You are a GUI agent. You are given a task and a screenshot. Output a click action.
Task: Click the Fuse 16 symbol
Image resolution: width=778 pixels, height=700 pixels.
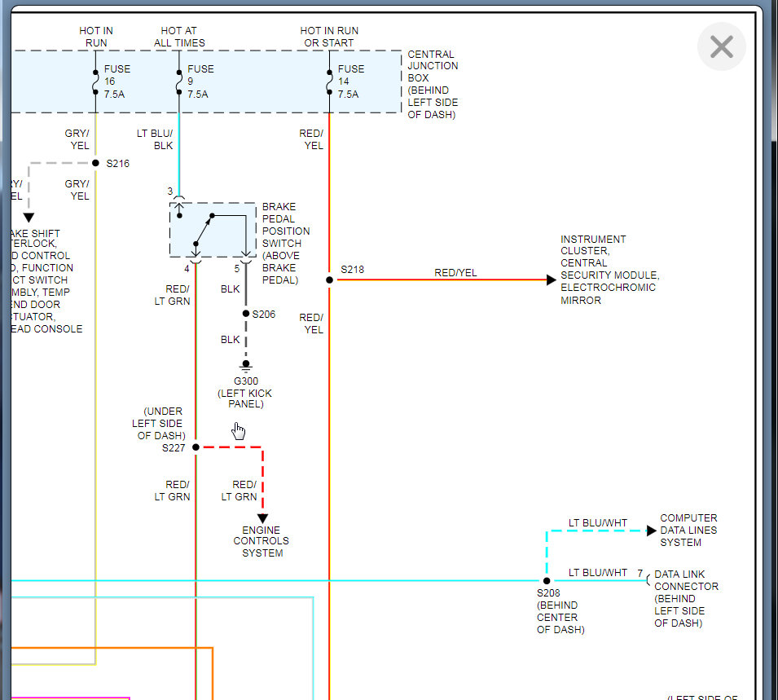click(x=95, y=82)
